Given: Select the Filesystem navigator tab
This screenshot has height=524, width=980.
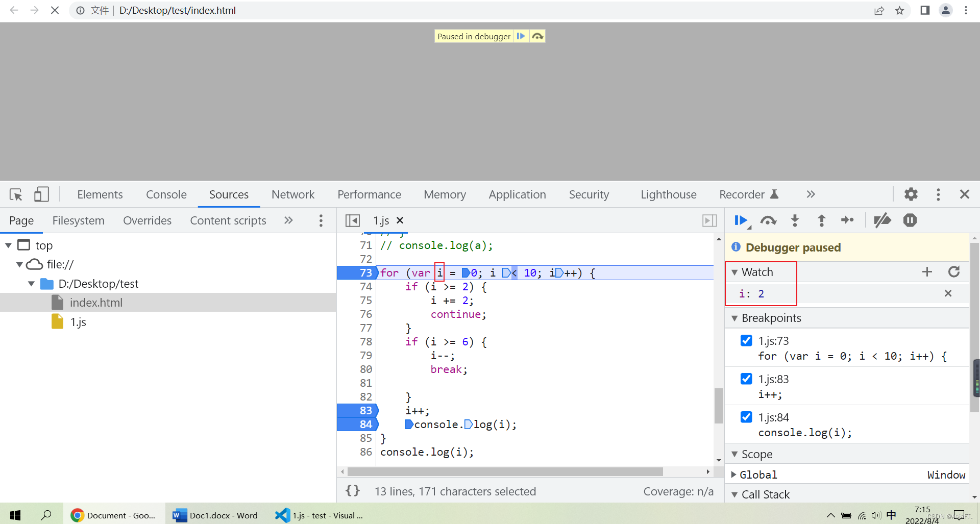Looking at the screenshot, I should pyautogui.click(x=79, y=220).
